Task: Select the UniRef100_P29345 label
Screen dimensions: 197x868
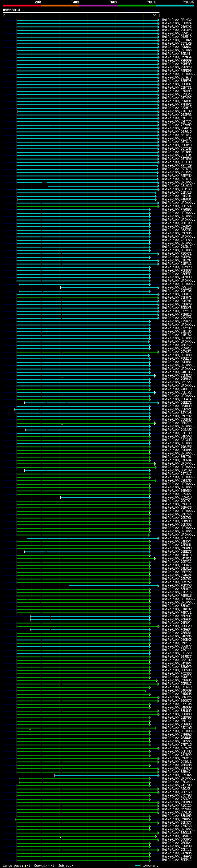Action: click(177, 775)
